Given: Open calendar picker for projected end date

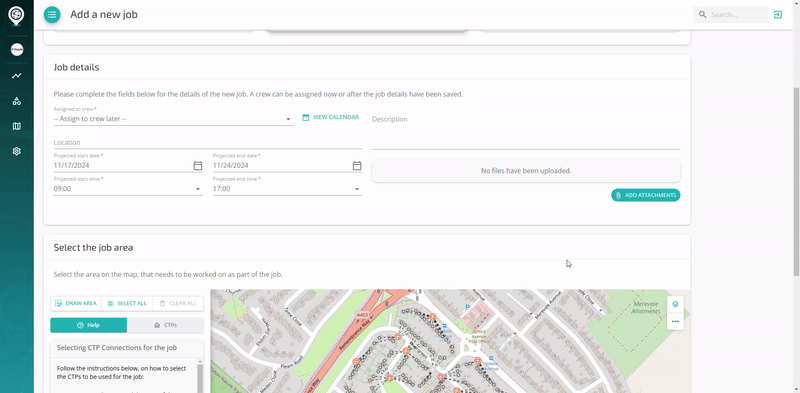Looking at the screenshot, I should (357, 165).
